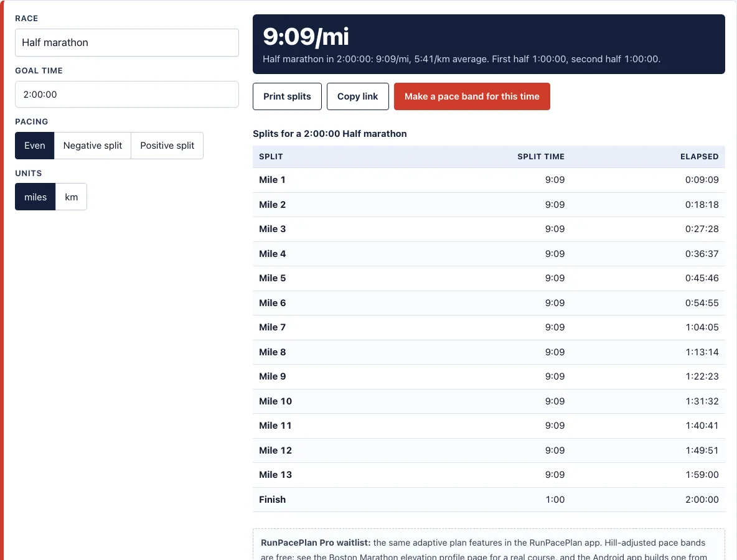737x560 pixels.
Task: Click elapsed time 1:49:51
Action: click(702, 450)
